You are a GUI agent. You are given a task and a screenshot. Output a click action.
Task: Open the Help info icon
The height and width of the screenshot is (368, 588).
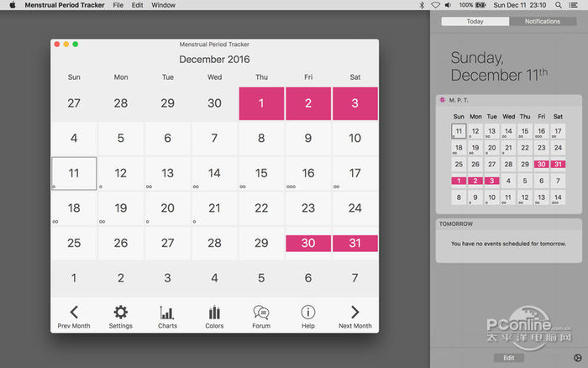point(308,312)
